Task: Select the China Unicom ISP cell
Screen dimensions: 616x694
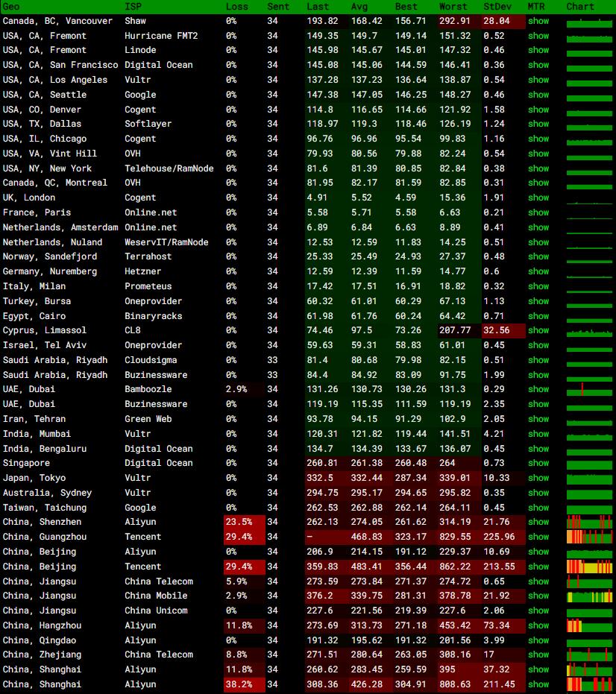Action: [156, 611]
